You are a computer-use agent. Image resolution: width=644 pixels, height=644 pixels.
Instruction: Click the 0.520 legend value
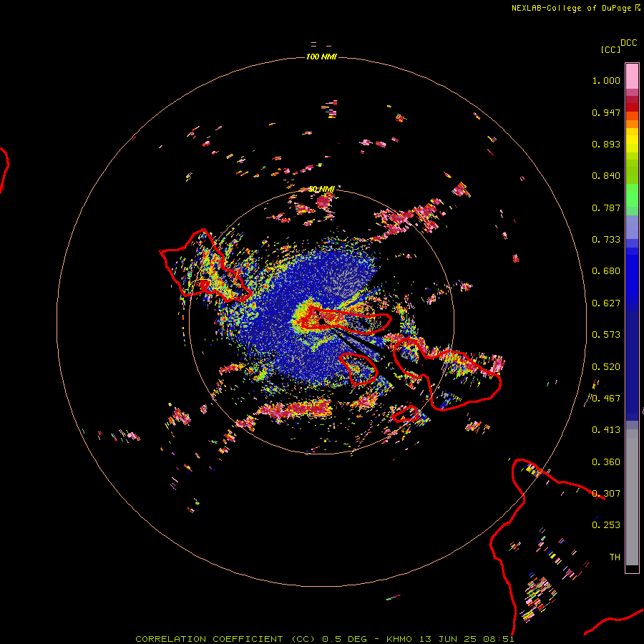pyautogui.click(x=606, y=367)
